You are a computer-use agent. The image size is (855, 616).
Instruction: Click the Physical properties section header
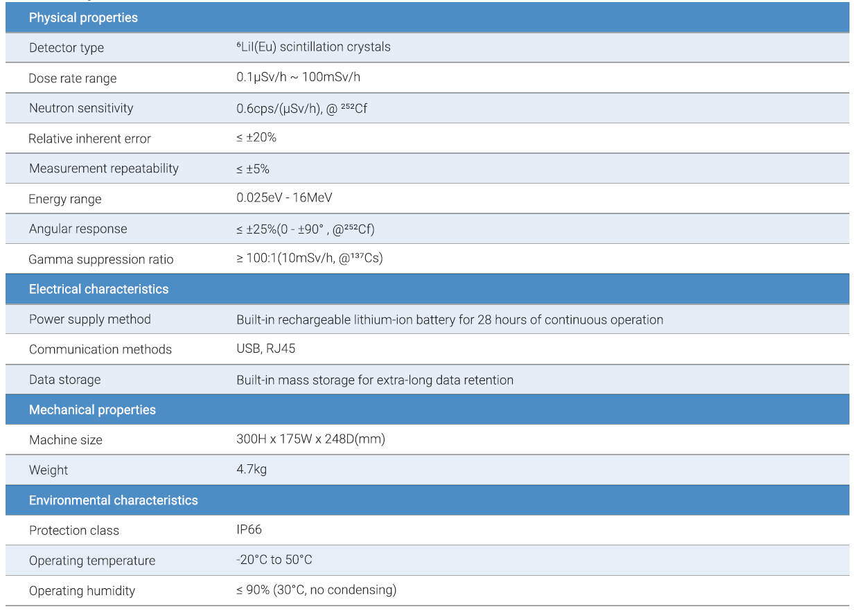83,18
